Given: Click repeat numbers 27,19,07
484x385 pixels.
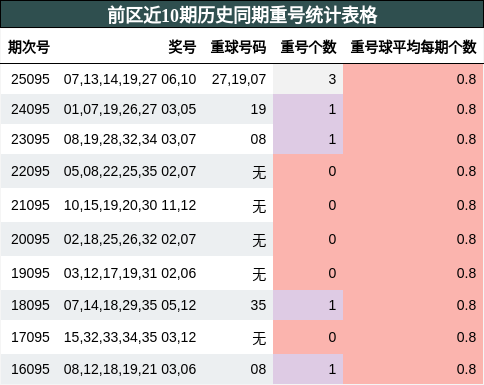Looking at the screenshot, I should tap(239, 79).
